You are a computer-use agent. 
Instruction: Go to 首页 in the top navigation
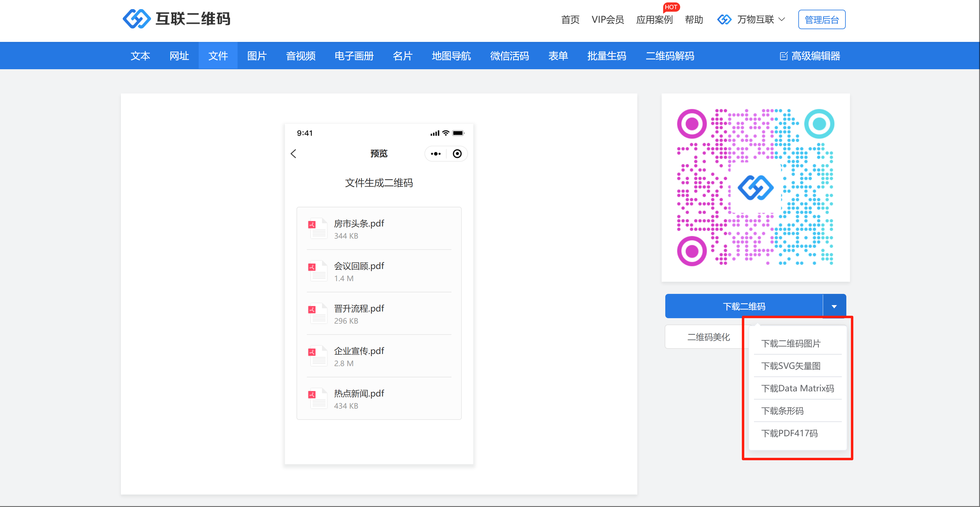(570, 19)
